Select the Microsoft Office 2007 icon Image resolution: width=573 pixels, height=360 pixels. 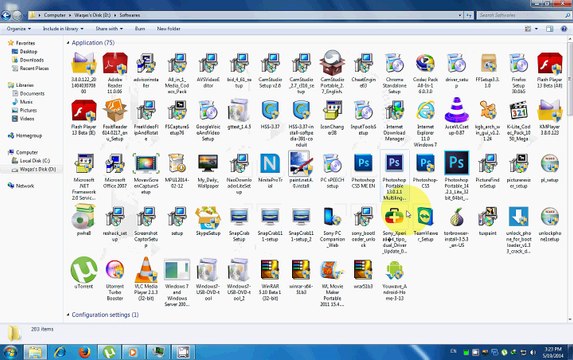pyautogui.click(x=115, y=163)
